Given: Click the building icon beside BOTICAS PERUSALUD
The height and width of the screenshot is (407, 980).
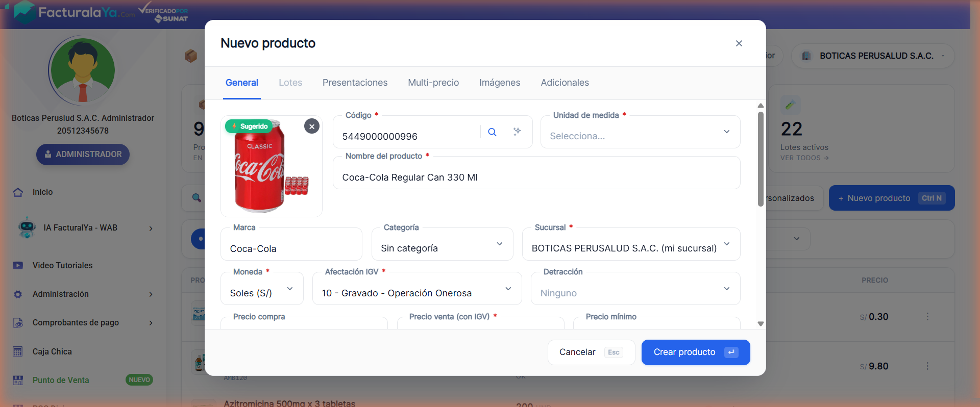Looking at the screenshot, I should pos(806,56).
